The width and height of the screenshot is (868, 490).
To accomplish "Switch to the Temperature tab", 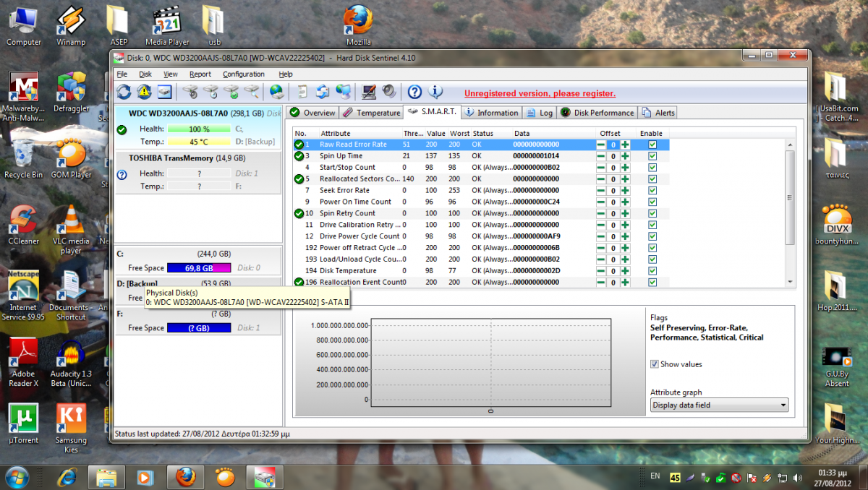I will click(371, 113).
